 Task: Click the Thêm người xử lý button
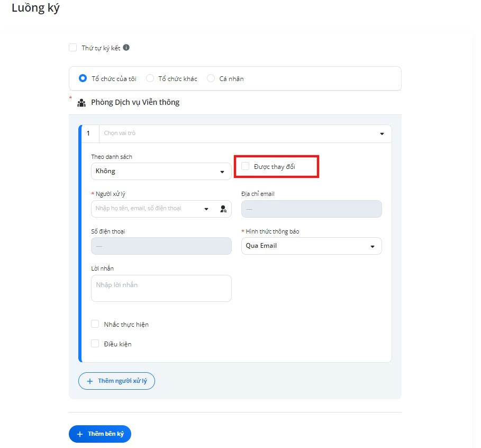[x=116, y=381]
